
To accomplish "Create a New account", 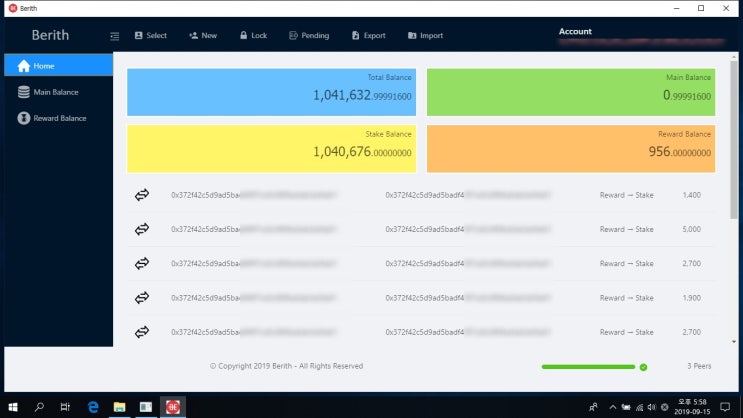I will 203,36.
